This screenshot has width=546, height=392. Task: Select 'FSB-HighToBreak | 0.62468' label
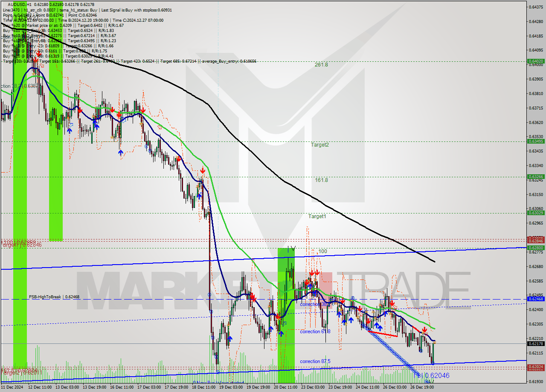(54, 297)
